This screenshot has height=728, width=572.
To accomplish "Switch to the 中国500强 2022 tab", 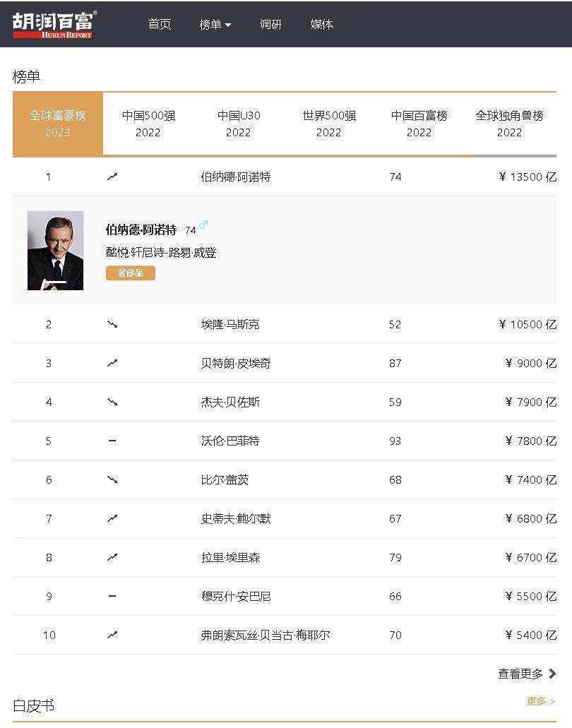I will tap(148, 124).
